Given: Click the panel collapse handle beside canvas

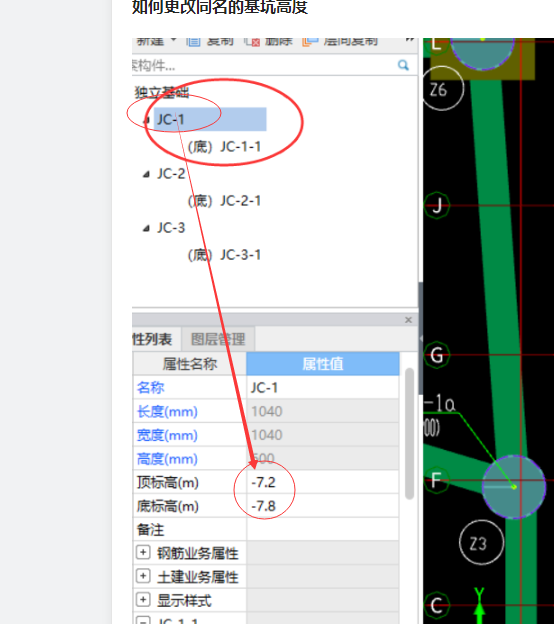Looking at the screenshot, I should pos(421,338).
